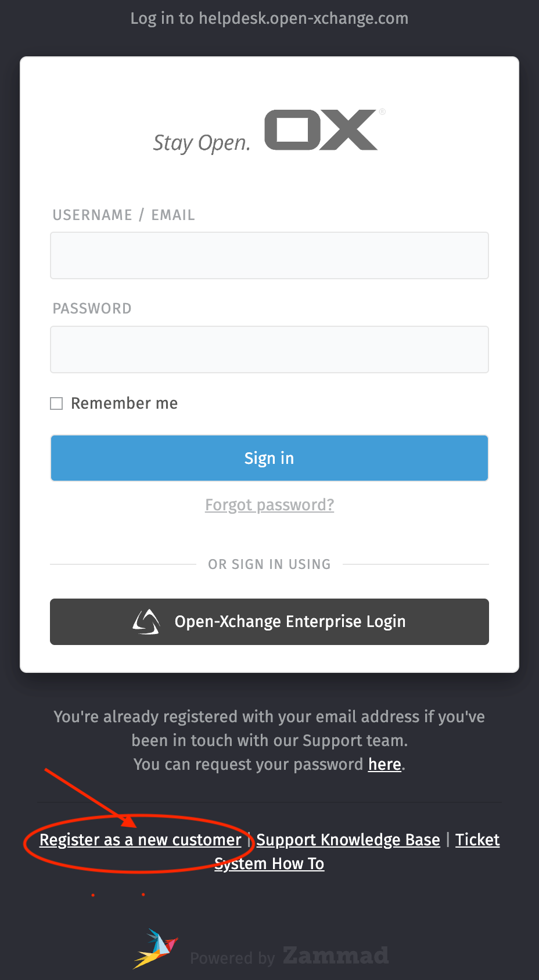Focus the Password input field
Image resolution: width=539 pixels, height=980 pixels.
tap(269, 350)
